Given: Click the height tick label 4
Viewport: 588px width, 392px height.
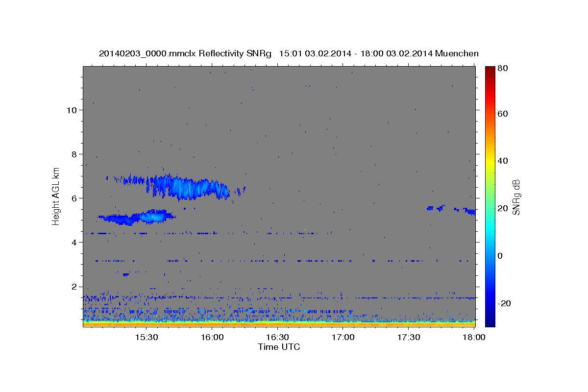Looking at the screenshot, I should click(x=75, y=243).
